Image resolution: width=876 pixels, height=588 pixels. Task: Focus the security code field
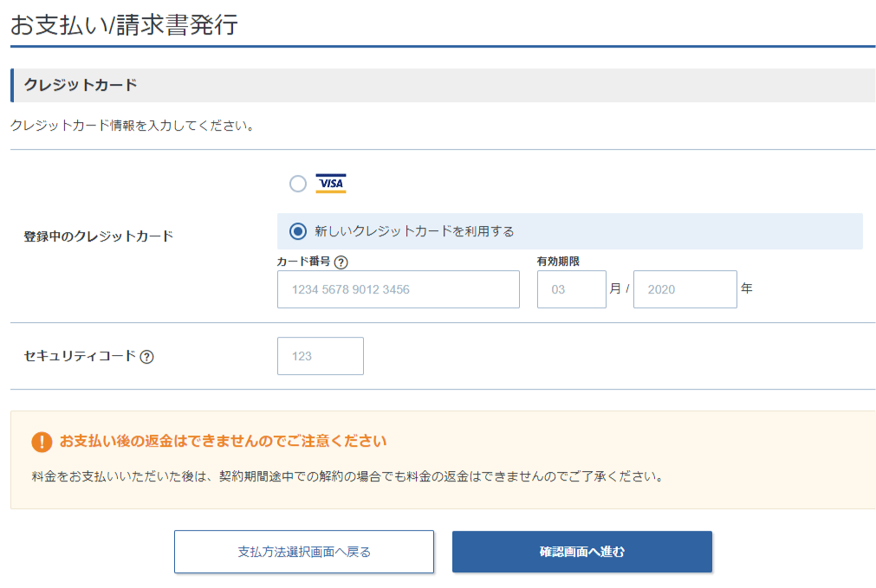(x=320, y=356)
